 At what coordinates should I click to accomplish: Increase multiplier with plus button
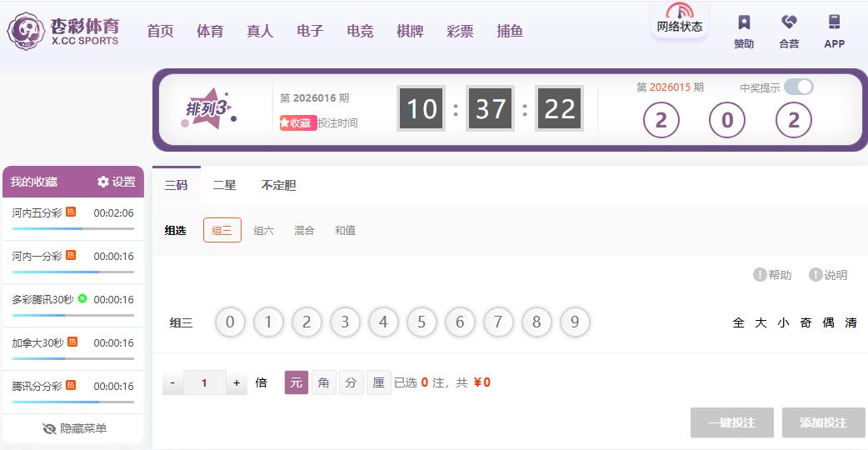click(237, 383)
